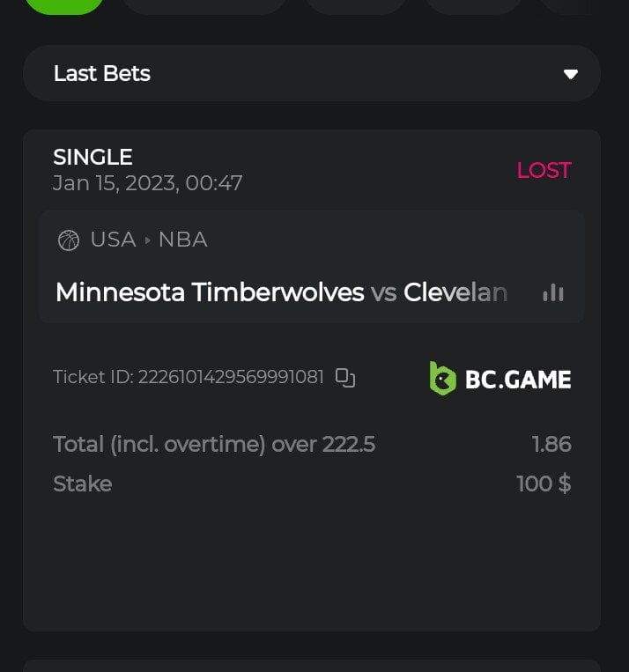Select the ticket ID number text
Viewport: 629px width, 672px height.
click(231, 378)
